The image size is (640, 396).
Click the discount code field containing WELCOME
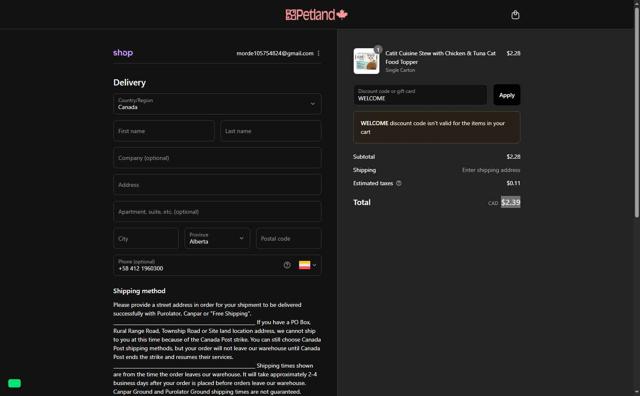point(420,95)
